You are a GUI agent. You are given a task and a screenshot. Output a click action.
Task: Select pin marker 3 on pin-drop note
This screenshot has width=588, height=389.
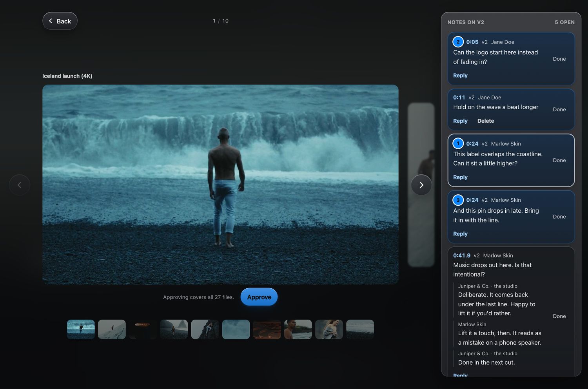[458, 200]
